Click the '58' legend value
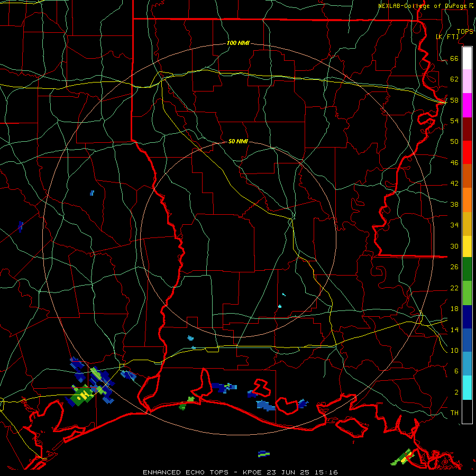 pos(454,100)
